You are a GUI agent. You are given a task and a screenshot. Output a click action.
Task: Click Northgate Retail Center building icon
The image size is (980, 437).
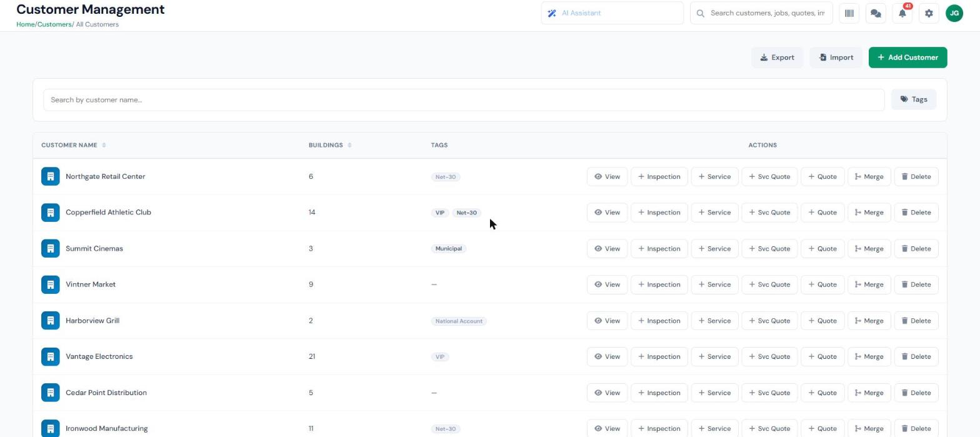coord(51,176)
